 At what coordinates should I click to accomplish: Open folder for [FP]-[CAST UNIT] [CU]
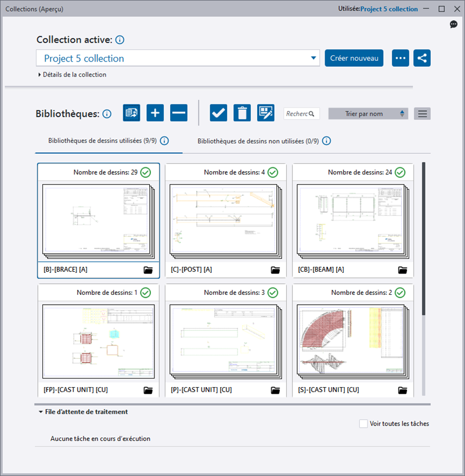pyautogui.click(x=148, y=390)
